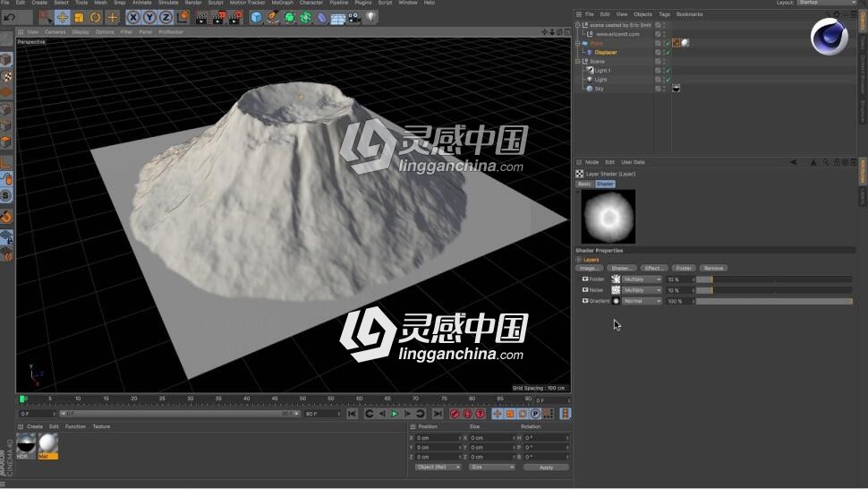868x489 pixels.
Task: Toggle Gradient layer visibility eye
Action: click(585, 301)
